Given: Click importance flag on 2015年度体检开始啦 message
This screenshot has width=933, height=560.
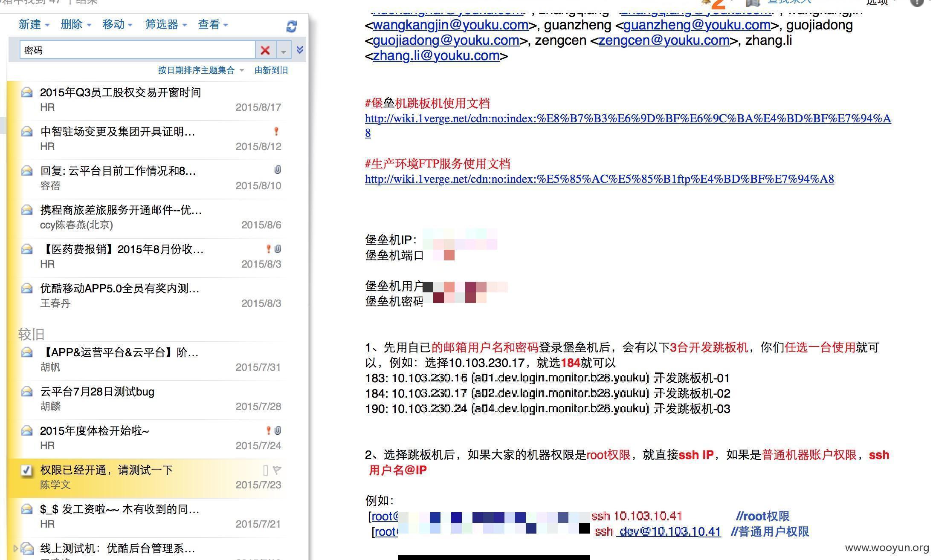Looking at the screenshot, I should 269,430.
